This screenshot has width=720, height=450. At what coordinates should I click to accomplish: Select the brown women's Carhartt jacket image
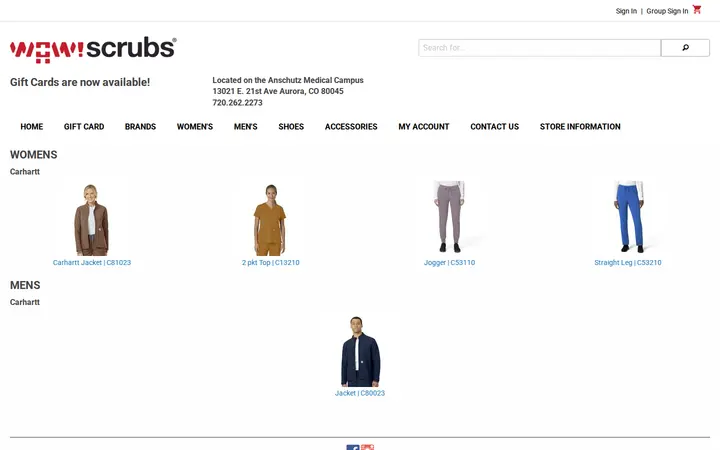click(92, 219)
